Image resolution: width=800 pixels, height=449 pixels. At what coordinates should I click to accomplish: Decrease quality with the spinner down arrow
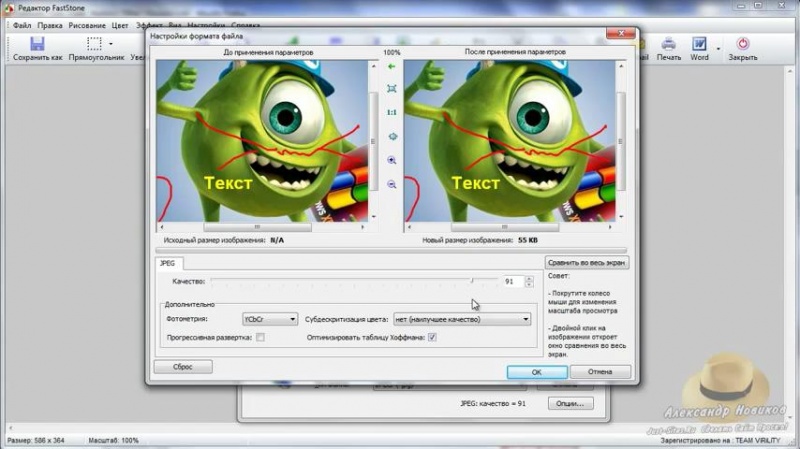pos(529,284)
